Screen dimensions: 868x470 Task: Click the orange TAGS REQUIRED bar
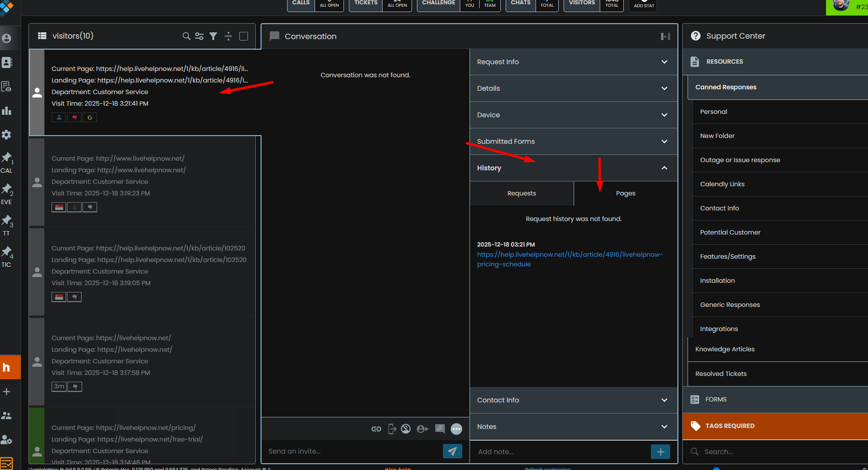[775, 426]
